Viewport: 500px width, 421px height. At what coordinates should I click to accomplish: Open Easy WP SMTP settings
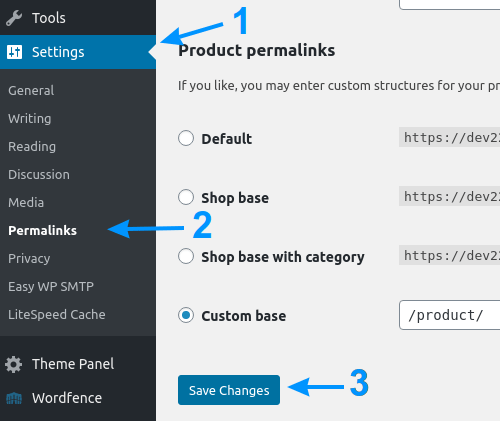51,287
